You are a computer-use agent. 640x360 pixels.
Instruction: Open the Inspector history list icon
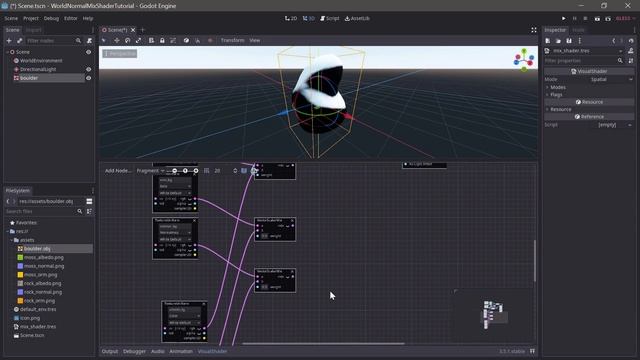(x=631, y=41)
